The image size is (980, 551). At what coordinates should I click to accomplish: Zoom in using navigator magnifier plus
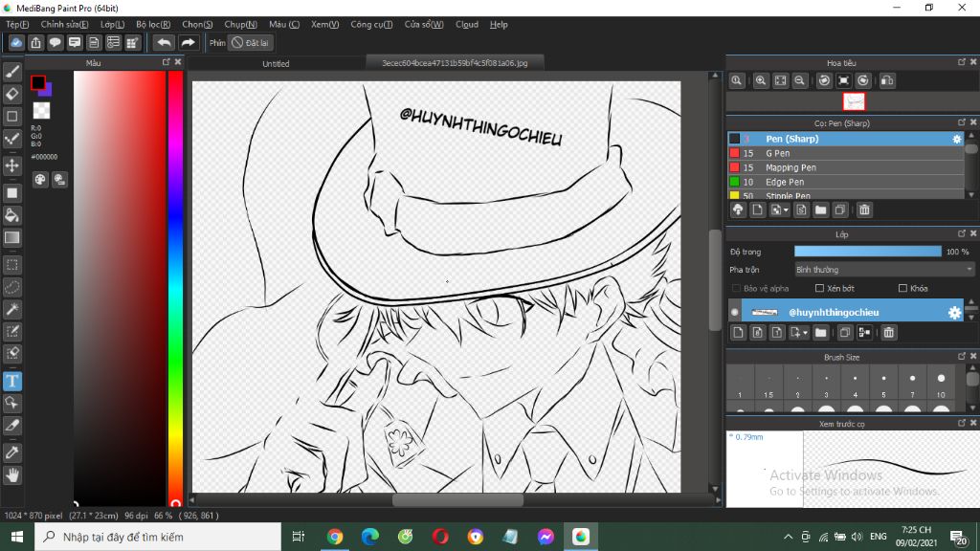(x=761, y=80)
